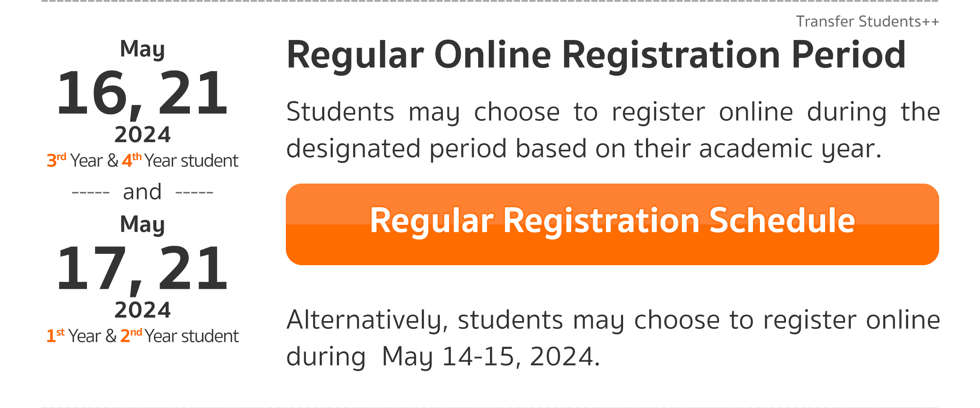
Task: Click 2024 beneath the 17, 21 date
Action: point(142,310)
